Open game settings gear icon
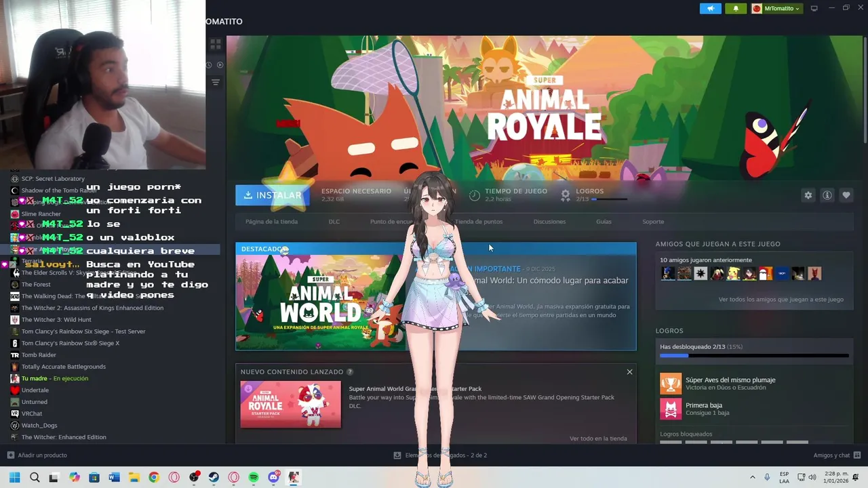 [808, 195]
